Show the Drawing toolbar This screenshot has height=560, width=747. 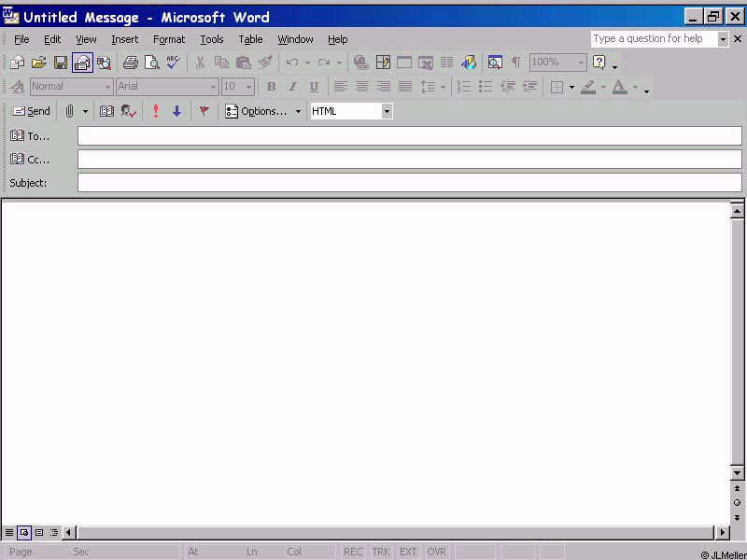[469, 63]
